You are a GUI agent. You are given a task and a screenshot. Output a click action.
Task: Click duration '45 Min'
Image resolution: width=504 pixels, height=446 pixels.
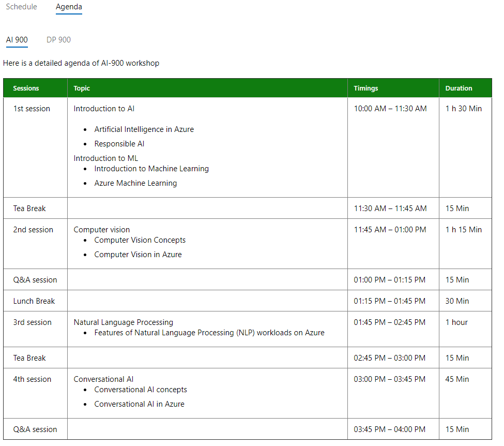point(457,379)
